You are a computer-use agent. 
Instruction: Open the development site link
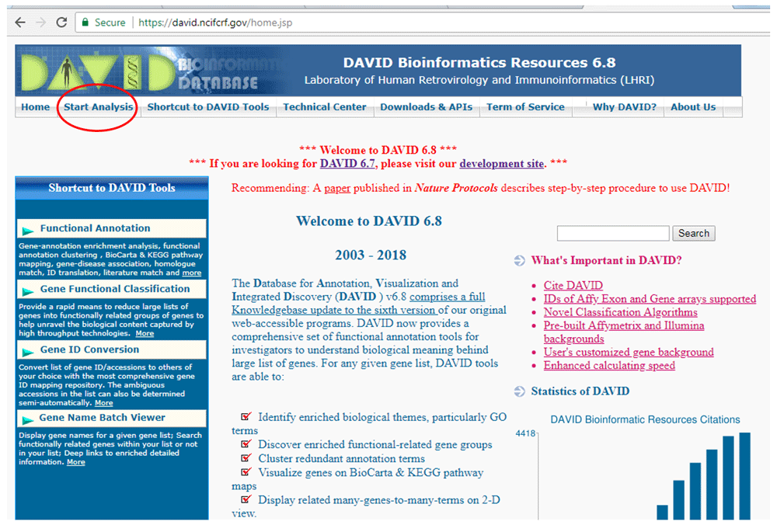point(501,163)
